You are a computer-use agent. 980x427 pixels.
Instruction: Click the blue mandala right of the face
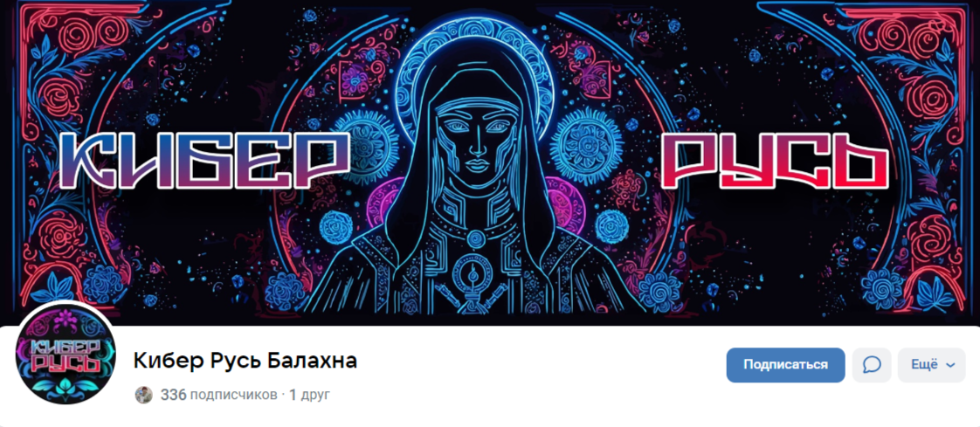click(586, 145)
